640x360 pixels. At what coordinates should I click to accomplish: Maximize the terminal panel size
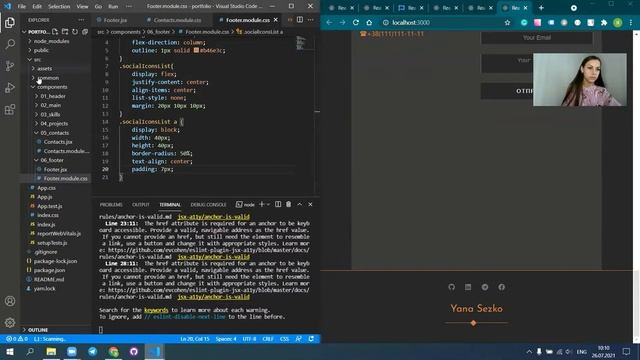pyautogui.click(x=300, y=204)
